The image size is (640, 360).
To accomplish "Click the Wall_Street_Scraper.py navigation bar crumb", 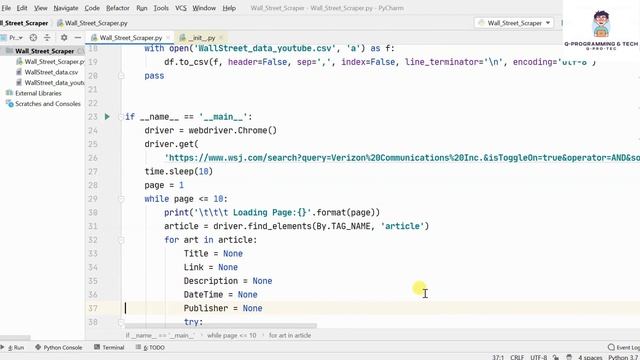I will click(92, 23).
